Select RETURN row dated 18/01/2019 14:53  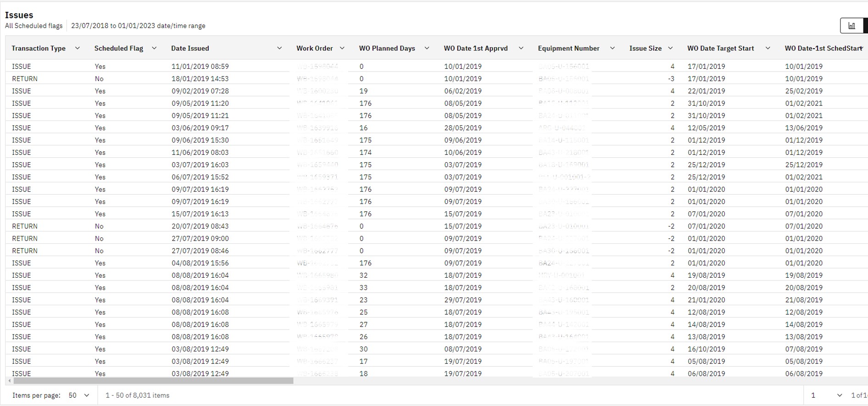point(436,79)
